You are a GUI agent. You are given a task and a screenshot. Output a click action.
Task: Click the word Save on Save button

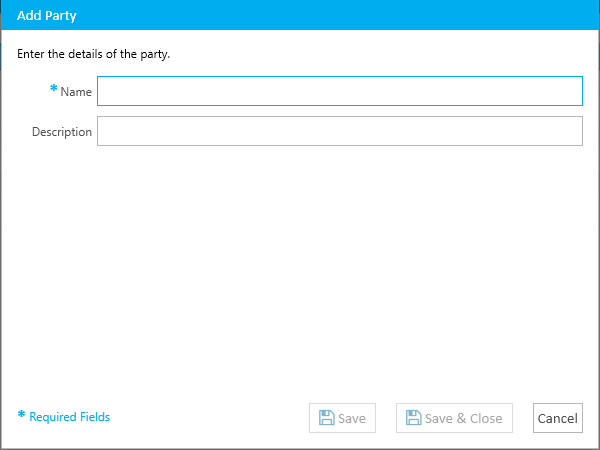point(352,418)
